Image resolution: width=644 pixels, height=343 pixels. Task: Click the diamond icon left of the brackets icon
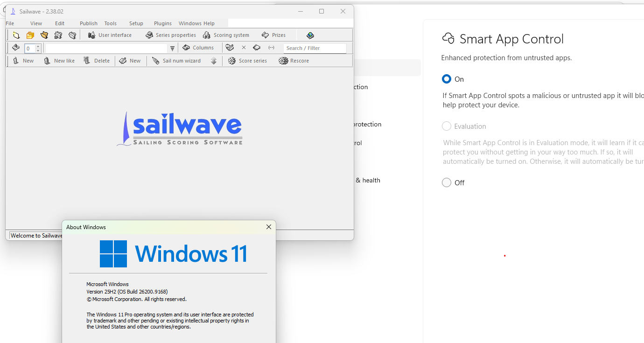click(257, 48)
